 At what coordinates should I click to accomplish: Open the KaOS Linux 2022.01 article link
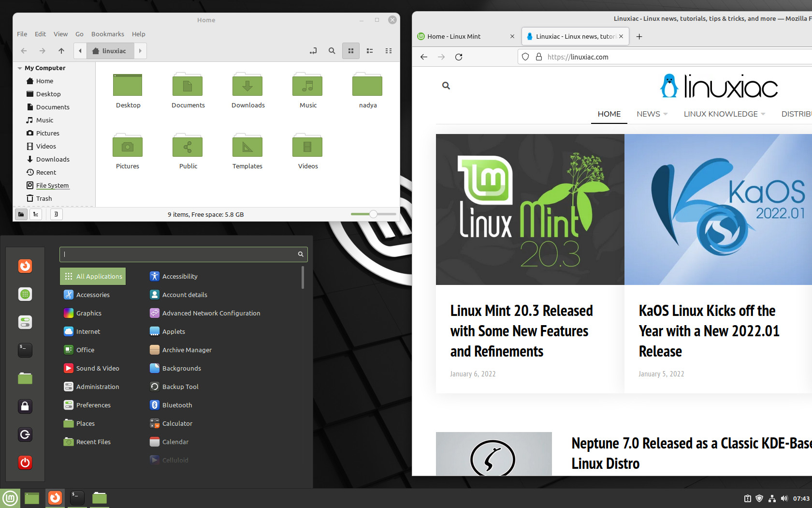[x=709, y=331]
